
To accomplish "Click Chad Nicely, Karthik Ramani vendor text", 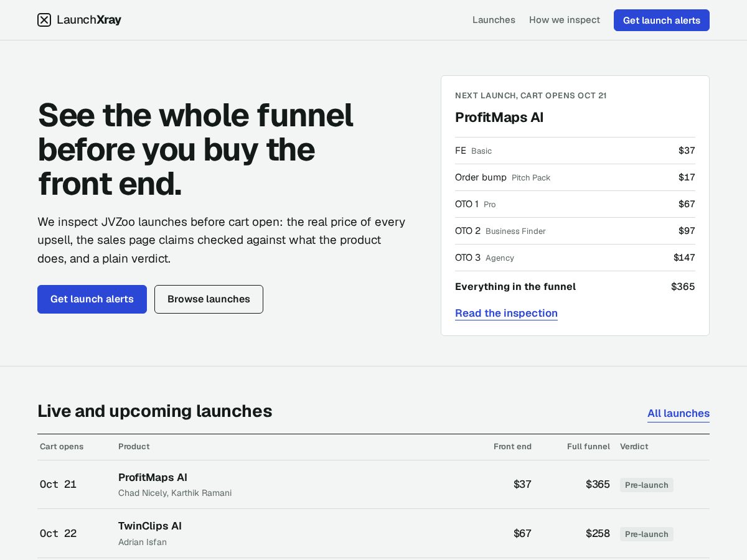I will [175, 493].
